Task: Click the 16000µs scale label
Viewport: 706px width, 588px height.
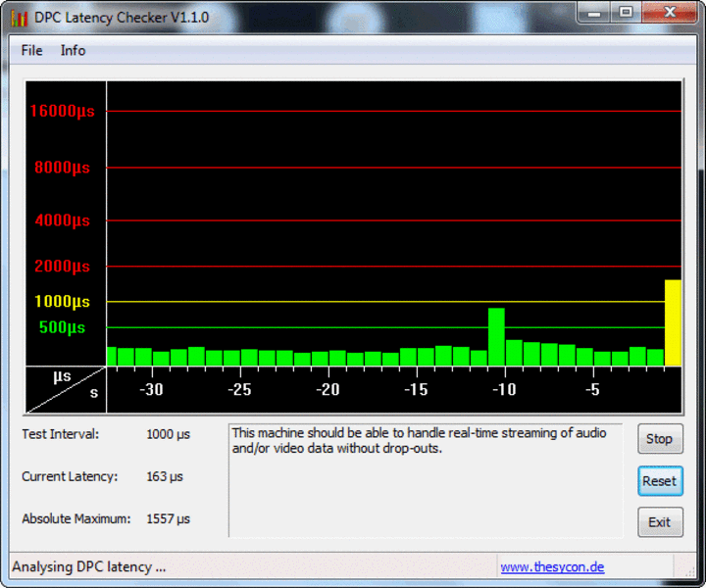Action: [62, 111]
